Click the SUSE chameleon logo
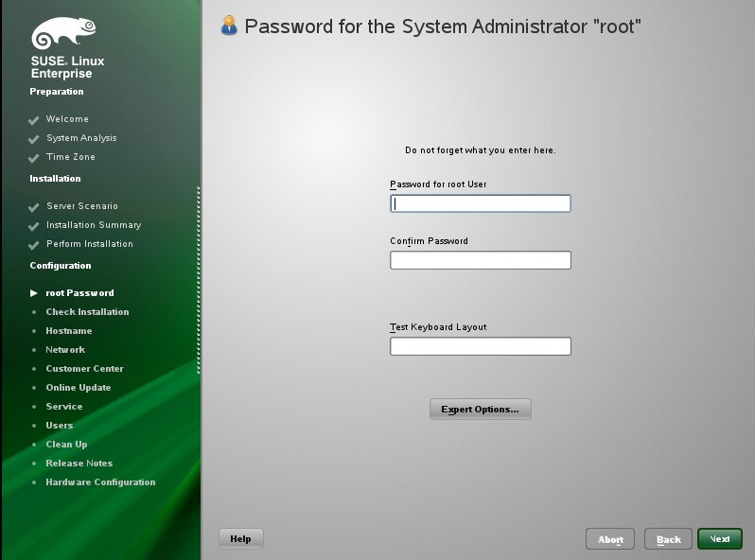The image size is (755, 560). pos(63,33)
